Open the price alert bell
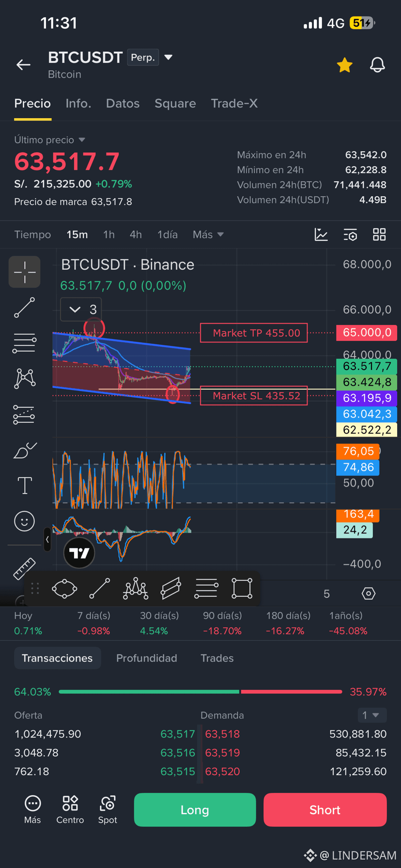Screen dimensions: 401x868 click(377, 64)
